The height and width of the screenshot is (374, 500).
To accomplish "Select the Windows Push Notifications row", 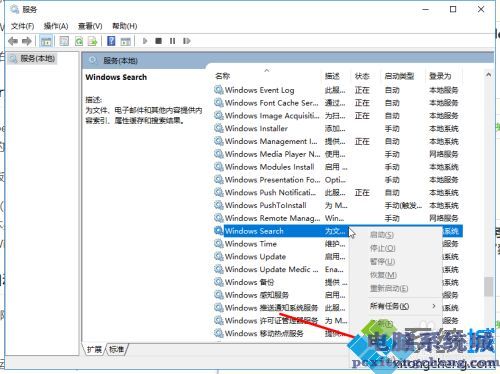I will [337, 193].
